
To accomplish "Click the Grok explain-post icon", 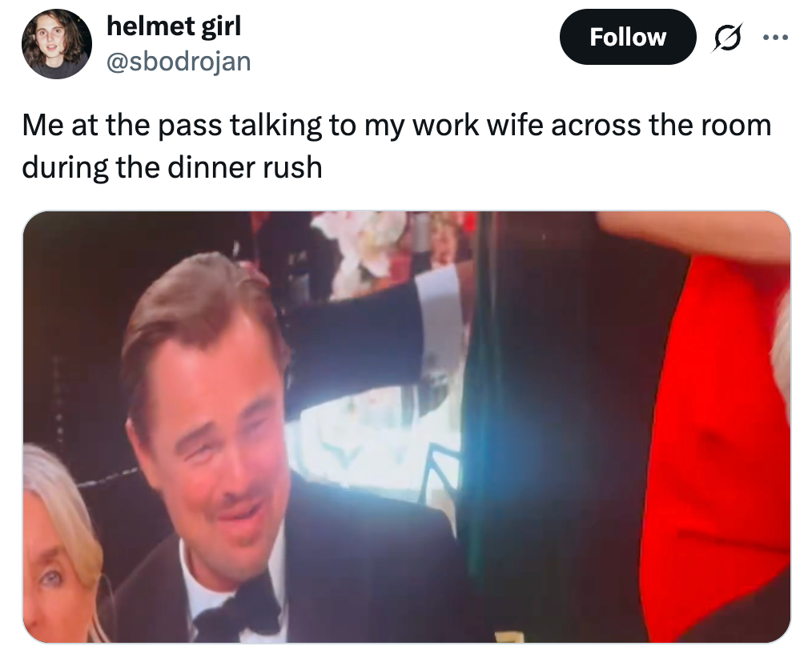I will 728,38.
